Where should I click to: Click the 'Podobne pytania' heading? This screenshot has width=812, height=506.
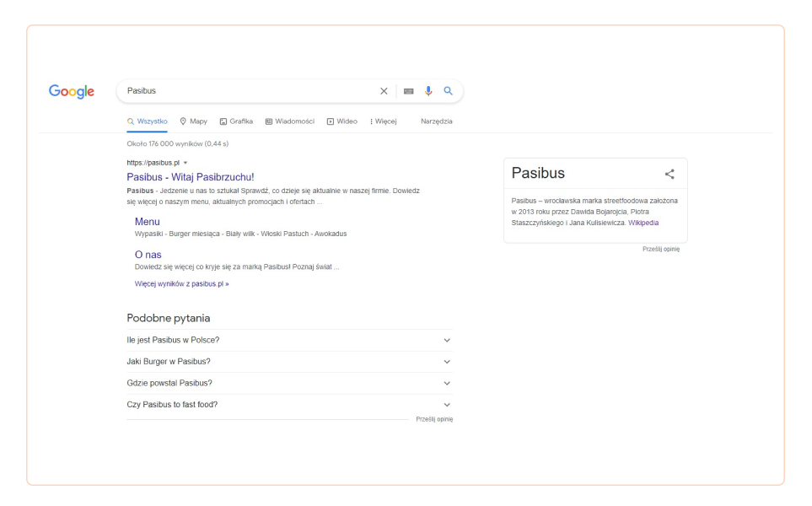click(x=169, y=318)
